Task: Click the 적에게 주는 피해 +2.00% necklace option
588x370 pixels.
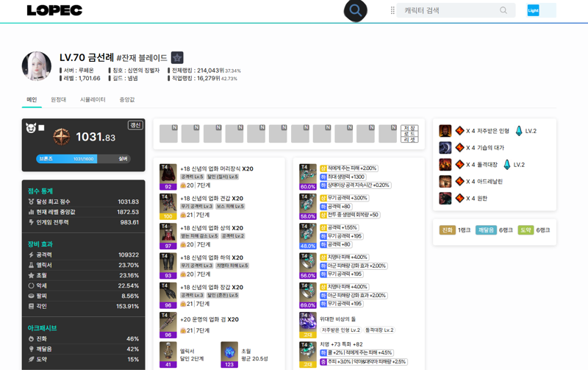Action: point(348,168)
